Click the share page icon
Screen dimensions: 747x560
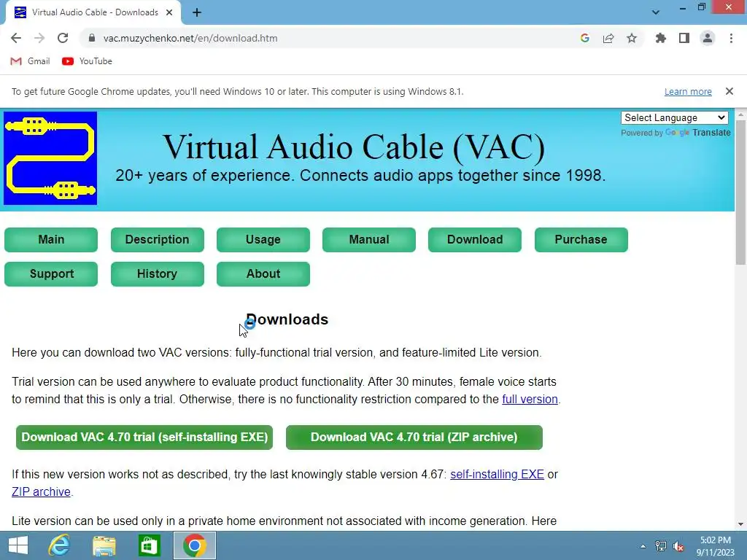[608, 38]
